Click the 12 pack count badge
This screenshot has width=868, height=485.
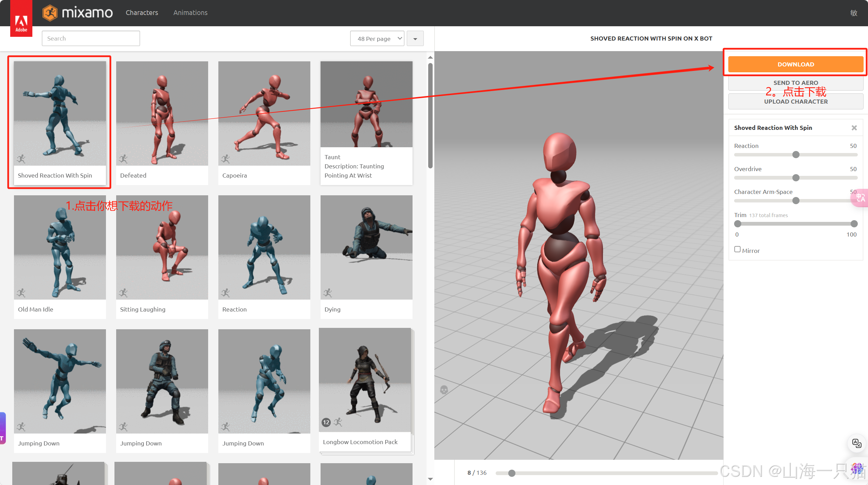326,423
